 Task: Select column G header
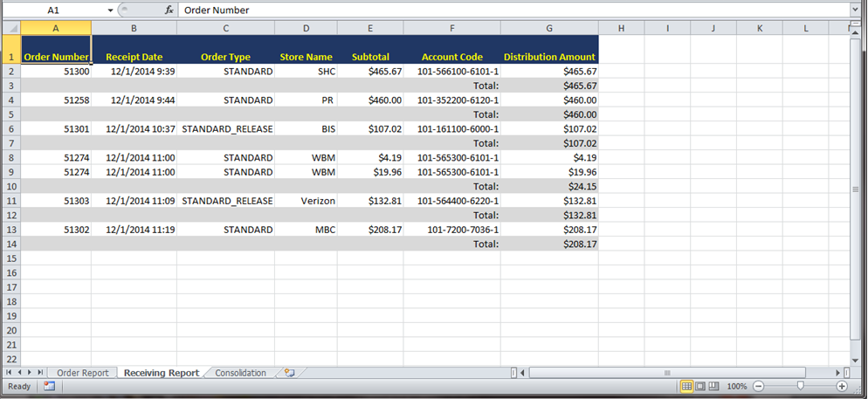[x=549, y=29]
